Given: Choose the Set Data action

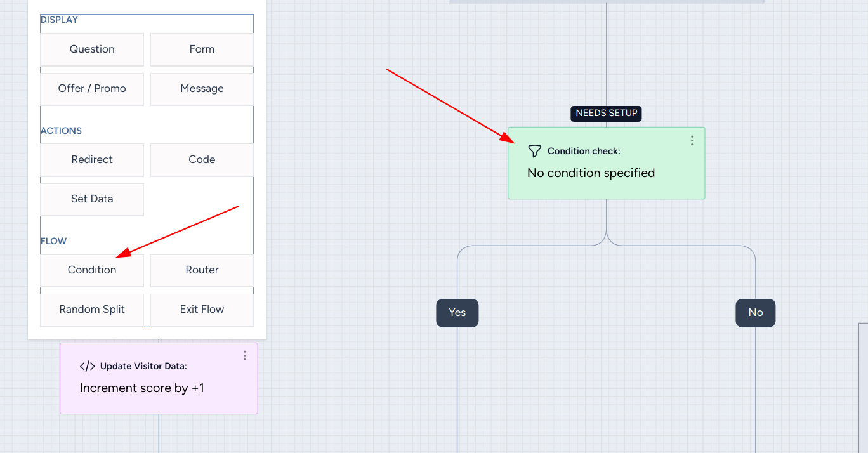Looking at the screenshot, I should coord(92,199).
